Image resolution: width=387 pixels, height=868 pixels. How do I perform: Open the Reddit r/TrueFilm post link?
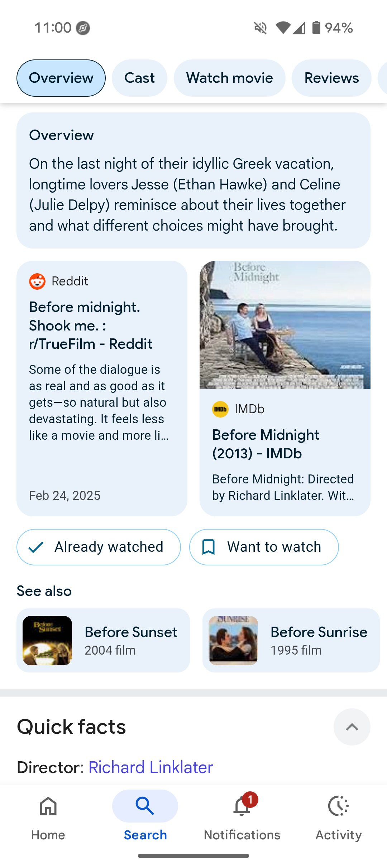pyautogui.click(x=91, y=325)
